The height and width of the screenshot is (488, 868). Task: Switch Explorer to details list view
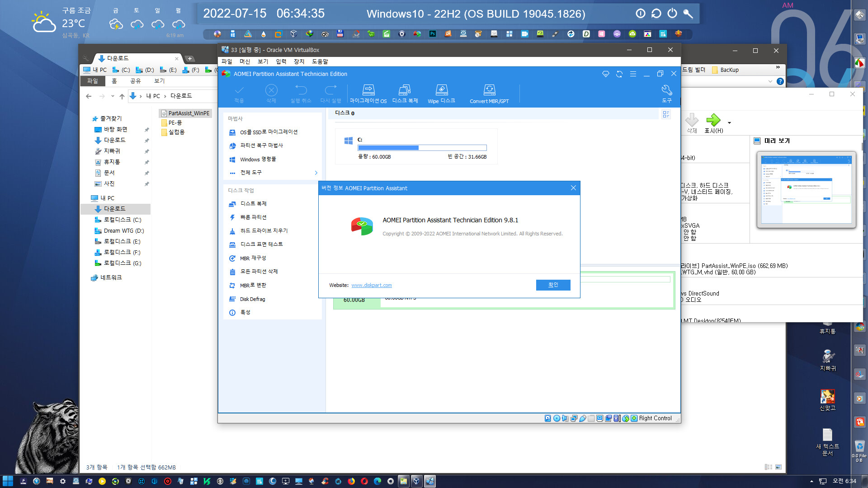pyautogui.click(x=769, y=467)
